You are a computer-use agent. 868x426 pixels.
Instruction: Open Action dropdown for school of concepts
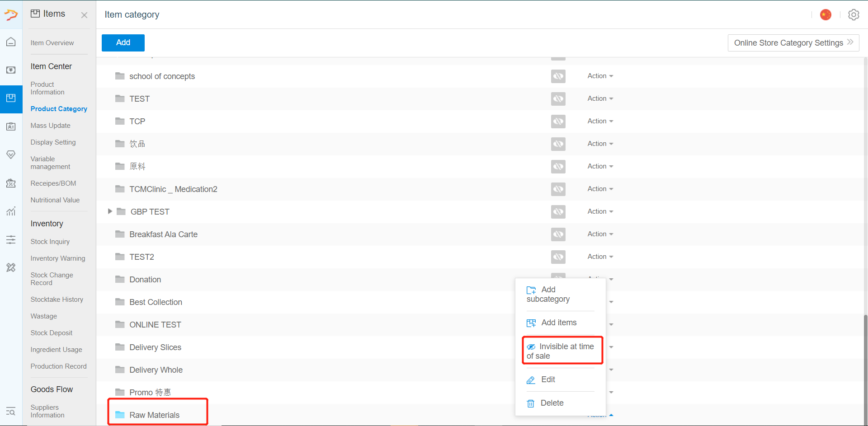coord(600,76)
